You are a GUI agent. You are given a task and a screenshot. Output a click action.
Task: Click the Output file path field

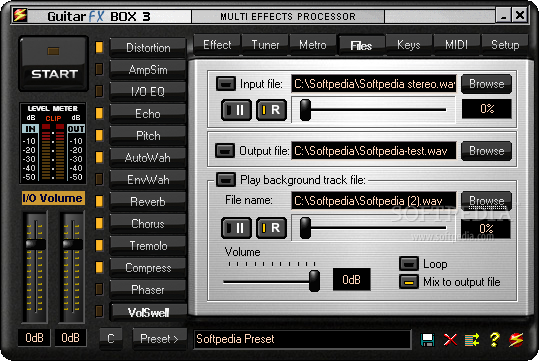tap(374, 151)
